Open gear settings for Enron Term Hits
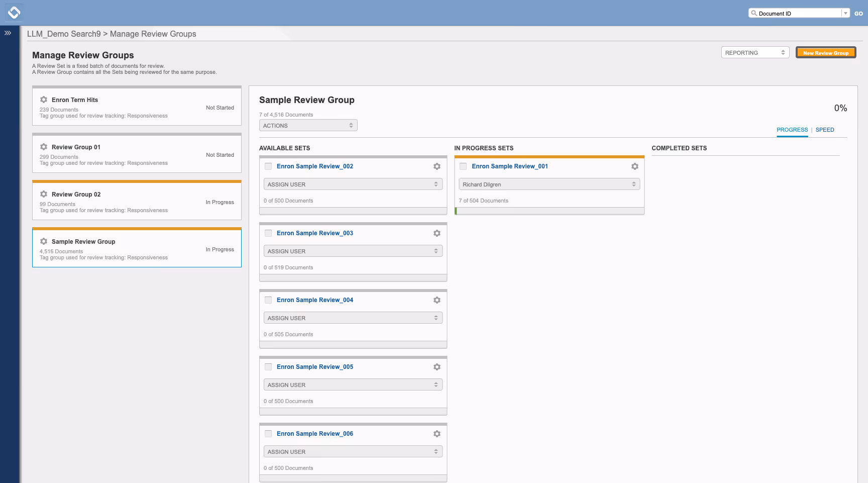This screenshot has width=868, height=483. click(44, 100)
